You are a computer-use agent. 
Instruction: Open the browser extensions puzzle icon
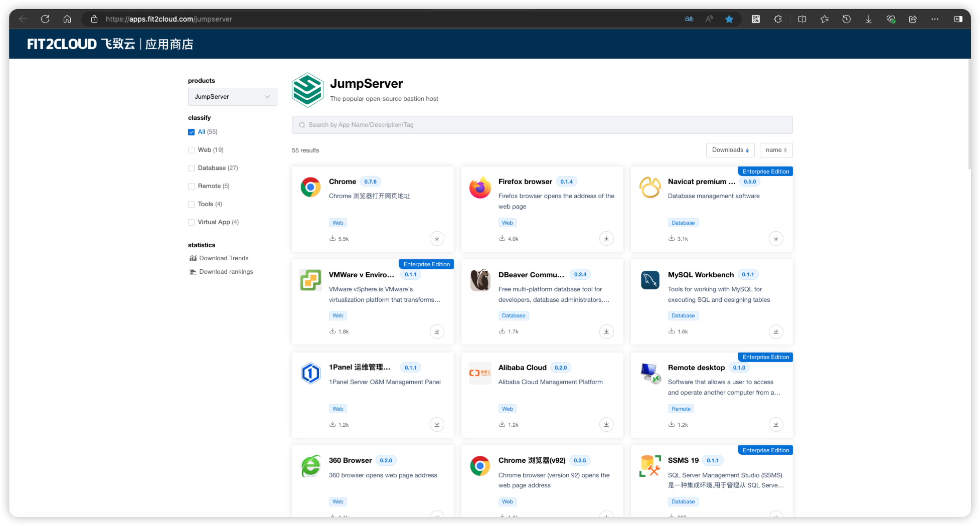coord(778,19)
